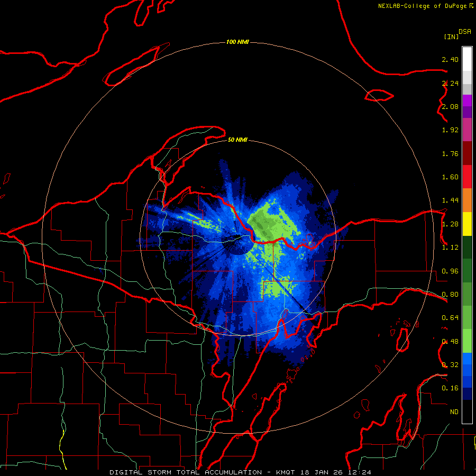This screenshot has width=476, height=476.
Task: Pick the dark red legend swatch
Action: (467, 153)
